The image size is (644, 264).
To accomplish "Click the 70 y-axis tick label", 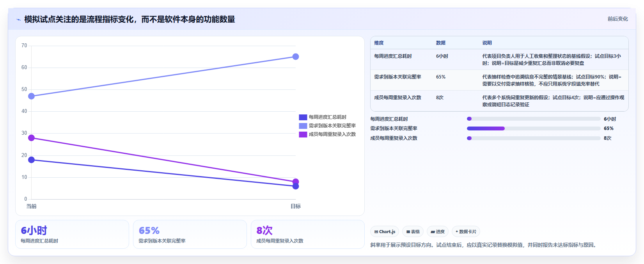I will click(x=24, y=46).
